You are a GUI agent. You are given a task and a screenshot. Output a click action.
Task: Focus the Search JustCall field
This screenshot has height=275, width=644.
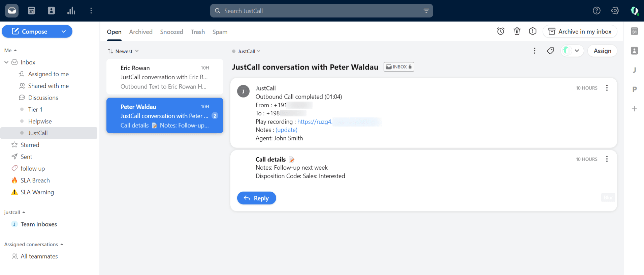322,11
